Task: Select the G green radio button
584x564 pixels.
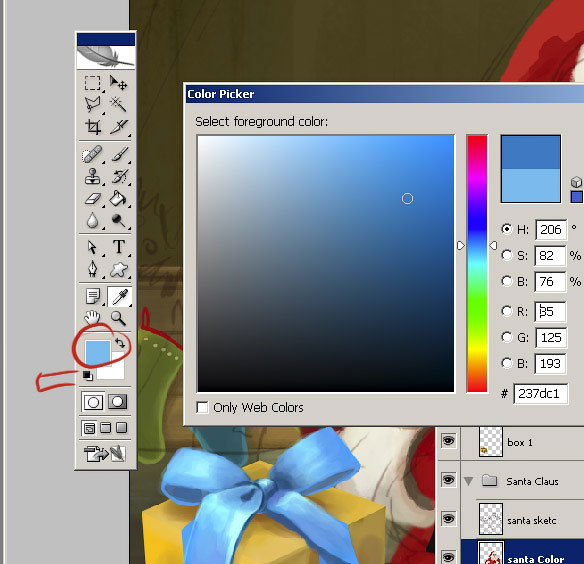Action: [507, 337]
